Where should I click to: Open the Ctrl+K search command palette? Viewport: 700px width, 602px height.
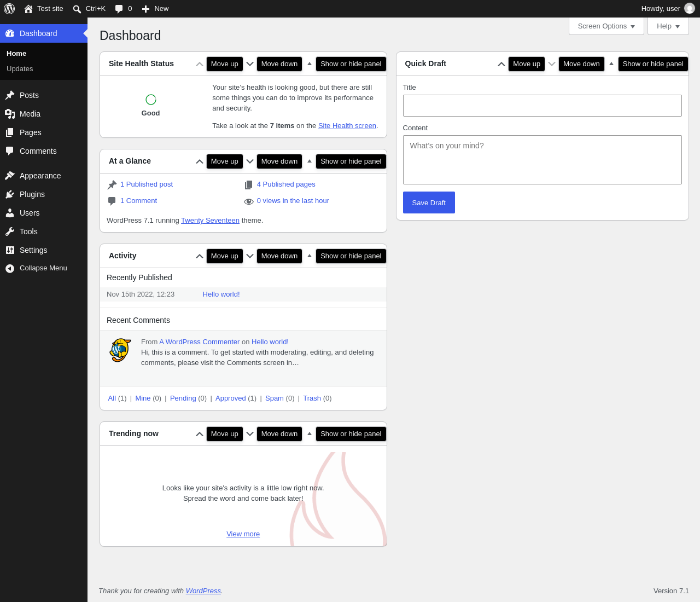[x=89, y=9]
